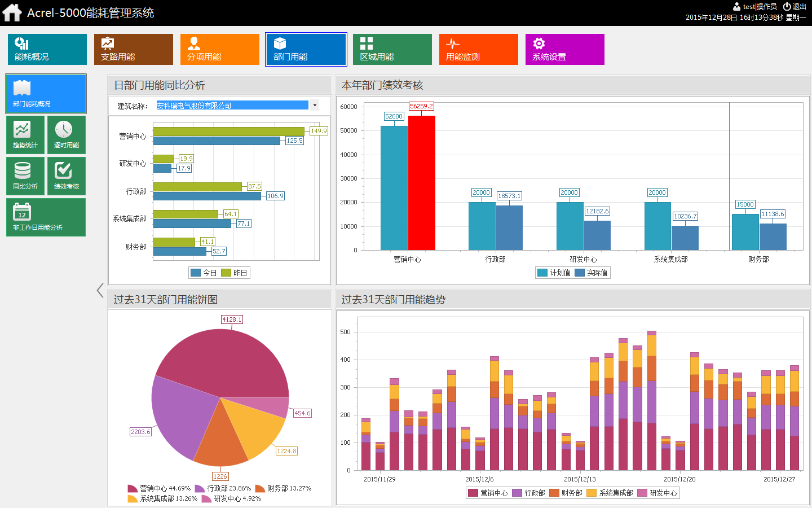Collapse the left sidebar with the chevron
Viewport: 812px width, 508px height.
(x=100, y=290)
